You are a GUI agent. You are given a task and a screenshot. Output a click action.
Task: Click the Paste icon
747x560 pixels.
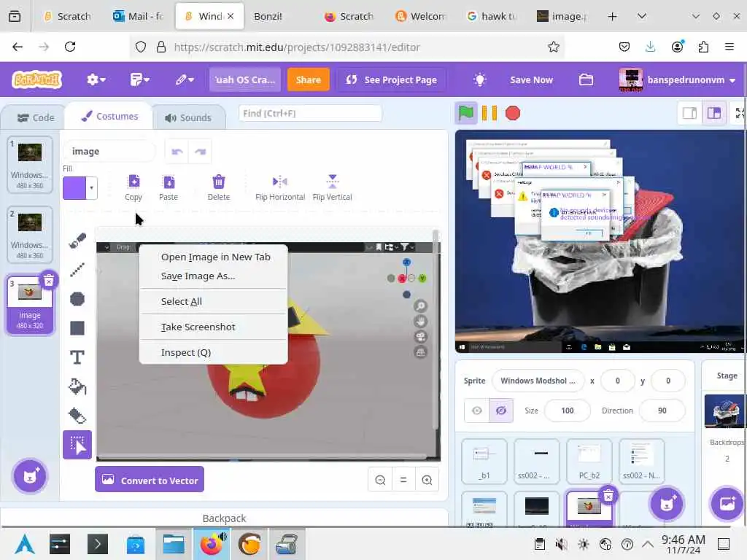(x=169, y=187)
